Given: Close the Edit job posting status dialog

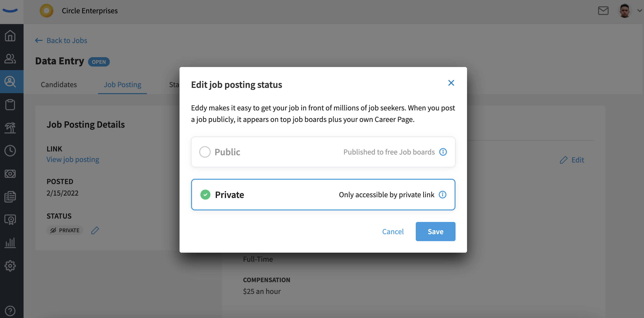Looking at the screenshot, I should [451, 83].
